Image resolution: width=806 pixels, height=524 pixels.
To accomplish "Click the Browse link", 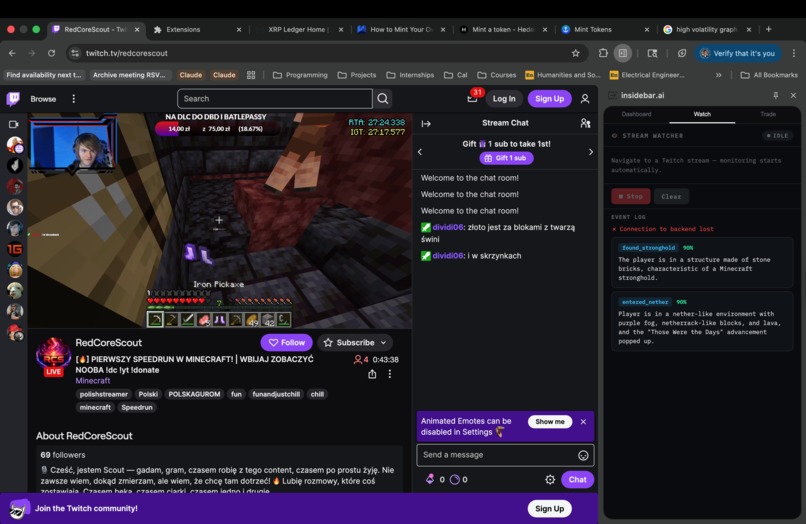I will (x=43, y=99).
